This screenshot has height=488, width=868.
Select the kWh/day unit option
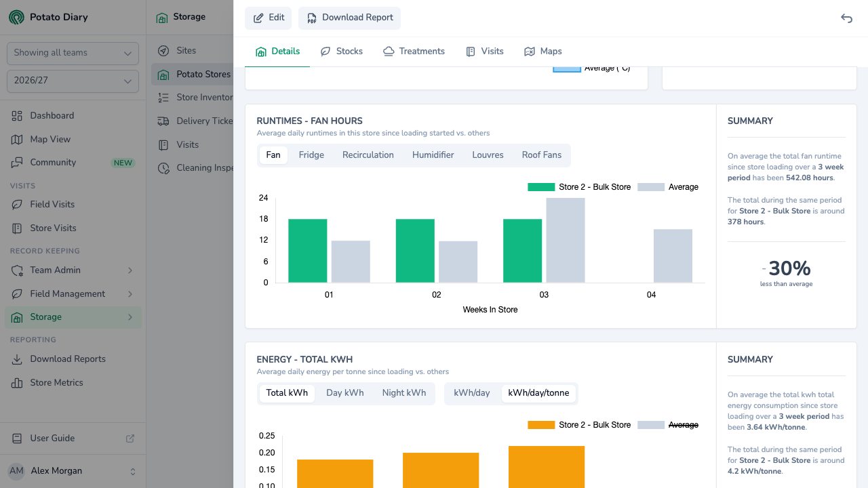click(472, 393)
